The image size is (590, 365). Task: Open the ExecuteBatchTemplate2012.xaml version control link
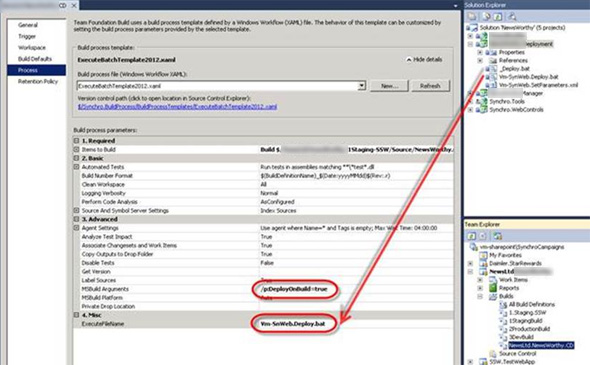coord(177,107)
